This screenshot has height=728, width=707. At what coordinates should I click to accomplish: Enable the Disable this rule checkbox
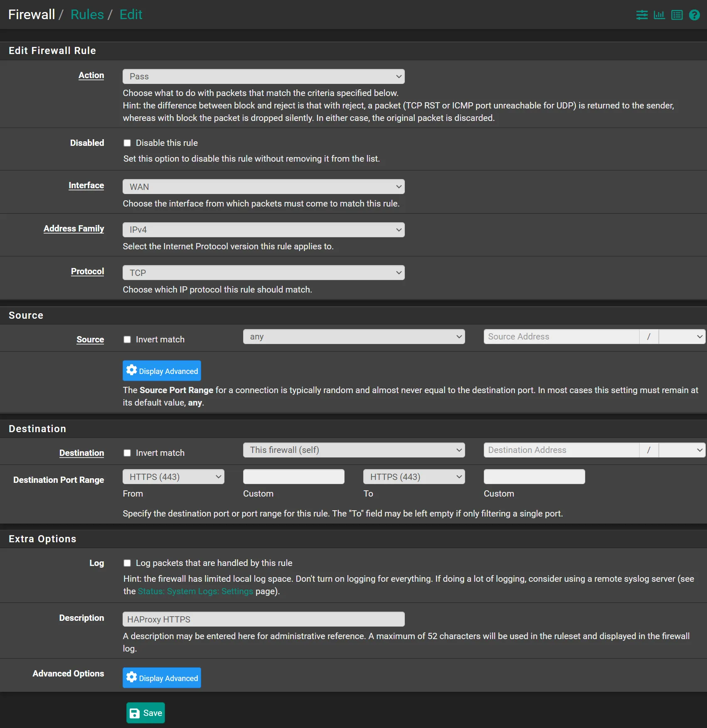click(x=127, y=143)
